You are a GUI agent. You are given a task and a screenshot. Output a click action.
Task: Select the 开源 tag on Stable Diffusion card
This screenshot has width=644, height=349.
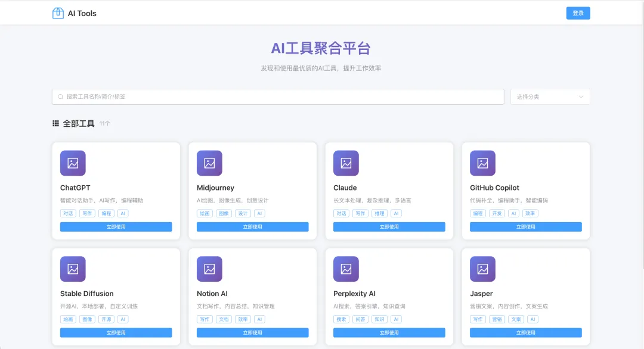click(106, 319)
